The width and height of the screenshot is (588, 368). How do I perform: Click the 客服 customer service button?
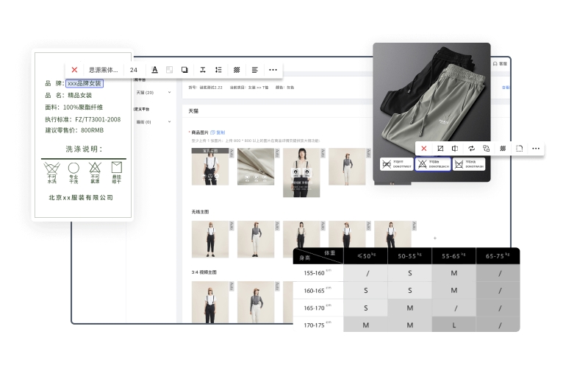[x=500, y=64]
